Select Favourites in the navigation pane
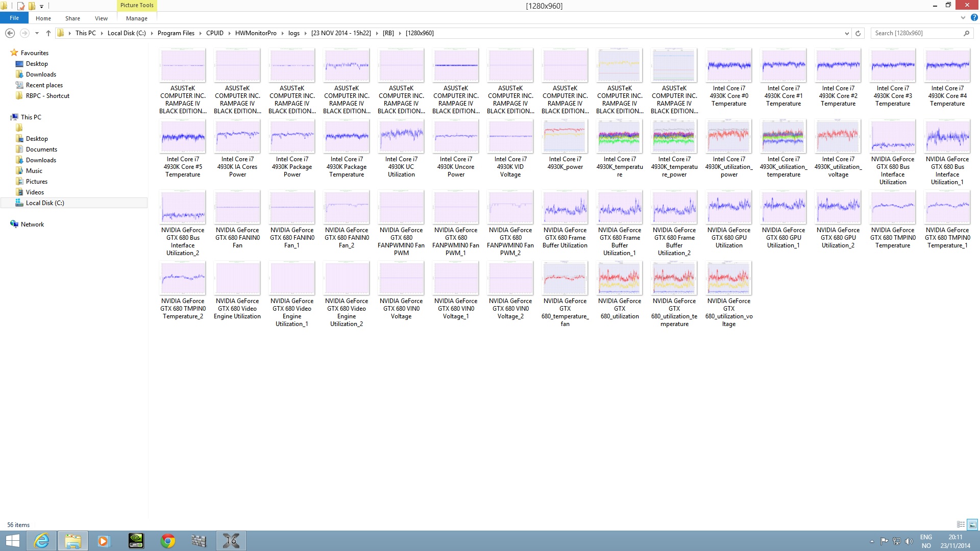Image resolution: width=980 pixels, height=551 pixels. pos(34,53)
